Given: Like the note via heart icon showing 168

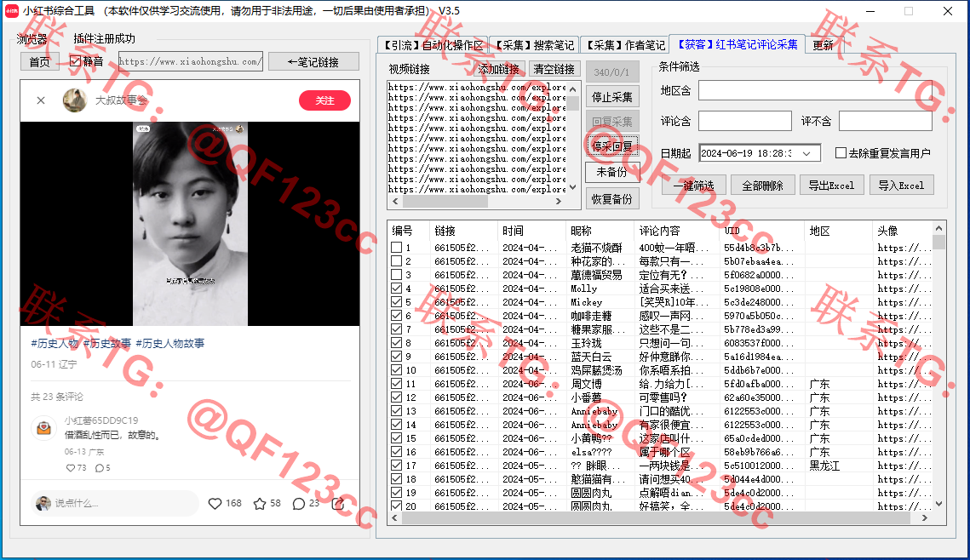Looking at the screenshot, I should coord(215,504).
